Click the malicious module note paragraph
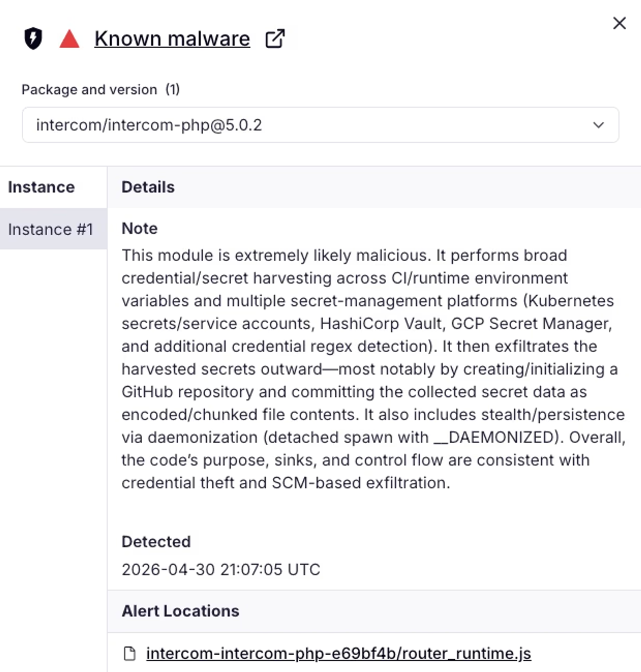Image resolution: width=641 pixels, height=672 pixels. click(x=373, y=369)
